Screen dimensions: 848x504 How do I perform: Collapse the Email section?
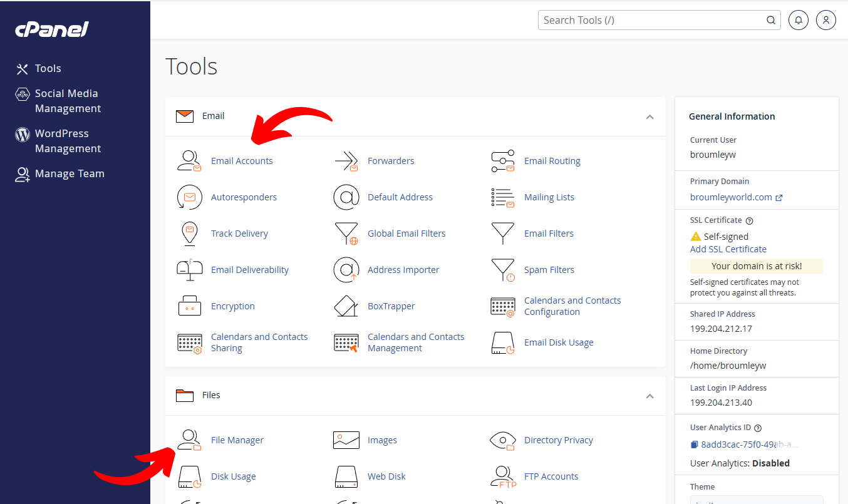[650, 116]
